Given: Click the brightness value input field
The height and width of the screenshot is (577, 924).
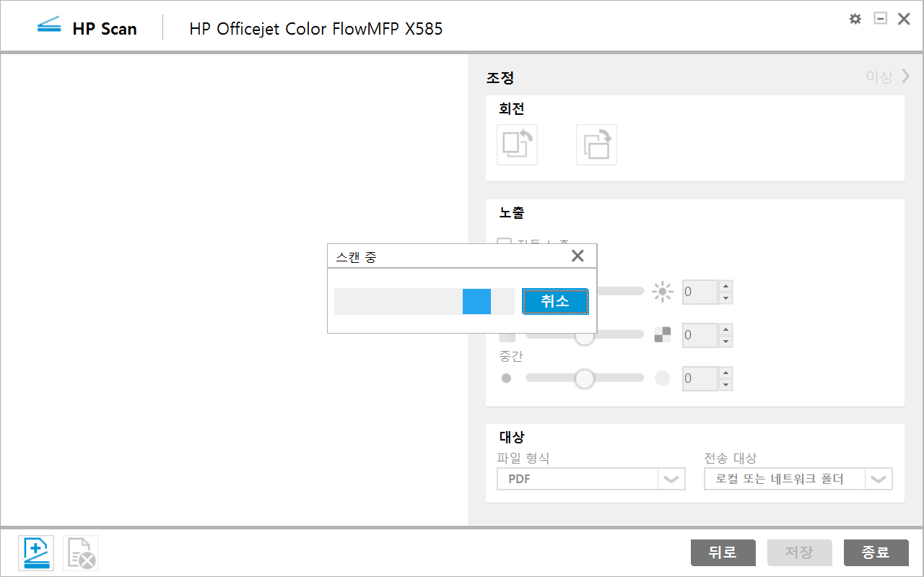Looking at the screenshot, I should pos(700,292).
